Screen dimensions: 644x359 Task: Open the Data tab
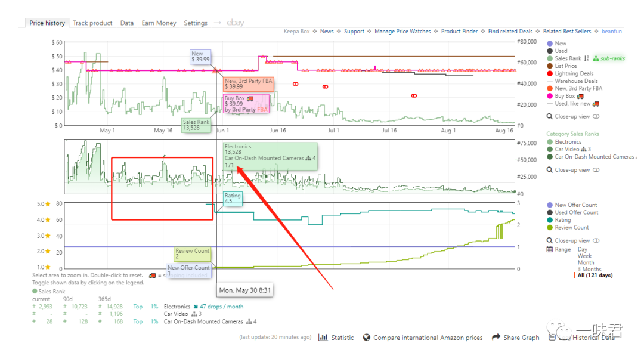(x=127, y=23)
